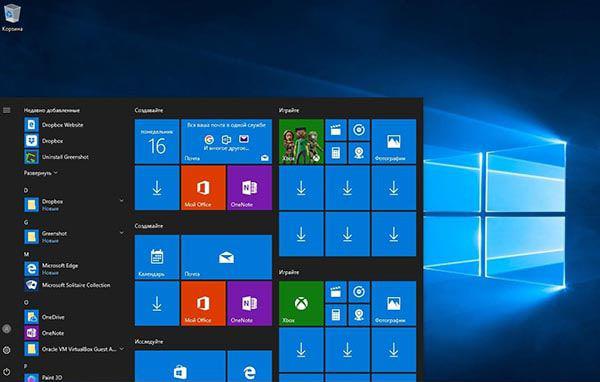Launch Microsoft Edge from the app list
Image resolution: width=600 pixels, height=382 pixels.
(x=73, y=269)
